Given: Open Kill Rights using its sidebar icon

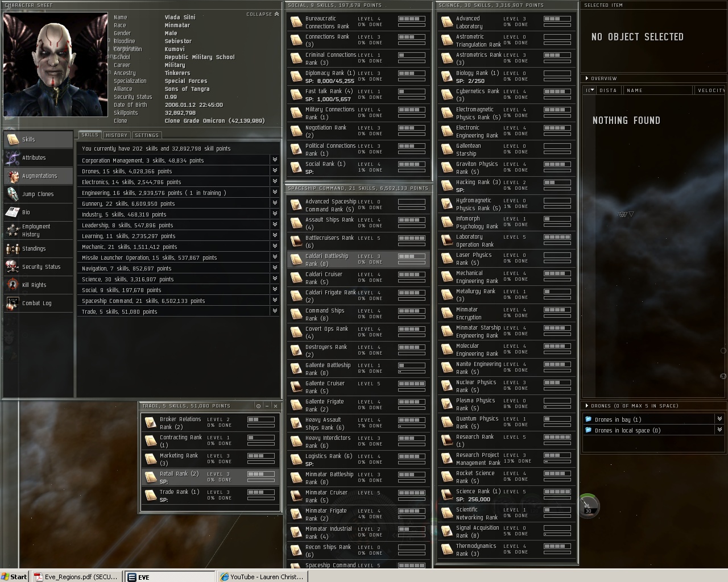Looking at the screenshot, I should [x=13, y=285].
